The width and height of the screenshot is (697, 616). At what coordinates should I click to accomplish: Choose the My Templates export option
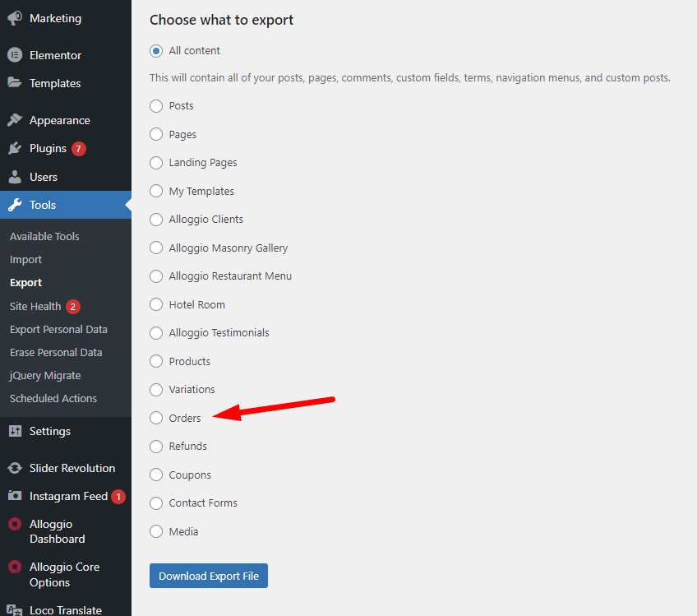[156, 192]
